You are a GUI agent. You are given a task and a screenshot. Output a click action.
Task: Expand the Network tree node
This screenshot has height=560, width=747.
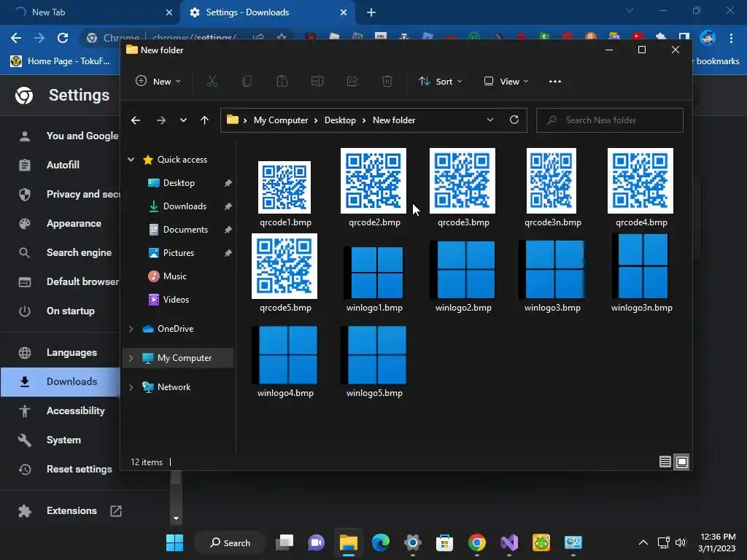(131, 387)
